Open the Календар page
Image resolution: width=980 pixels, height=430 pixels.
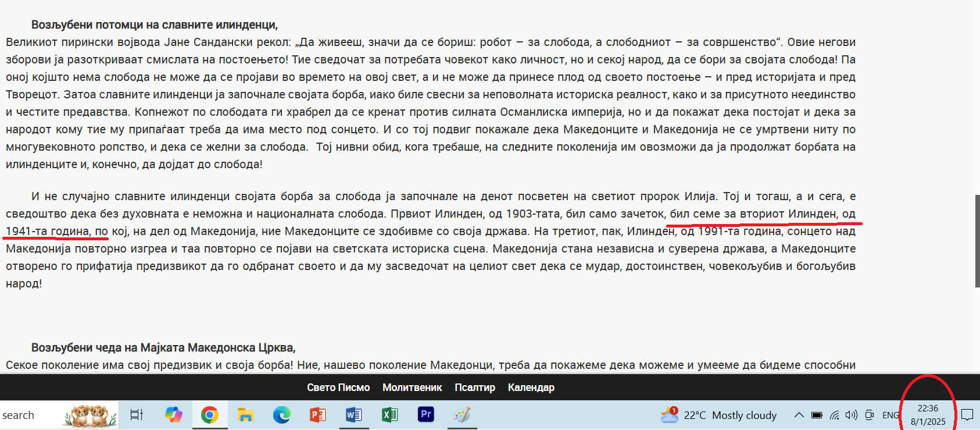(531, 388)
